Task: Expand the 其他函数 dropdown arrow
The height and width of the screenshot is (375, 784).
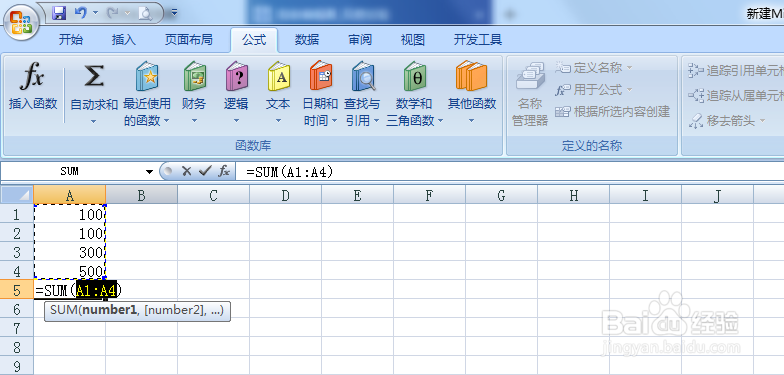Action: coord(472,121)
